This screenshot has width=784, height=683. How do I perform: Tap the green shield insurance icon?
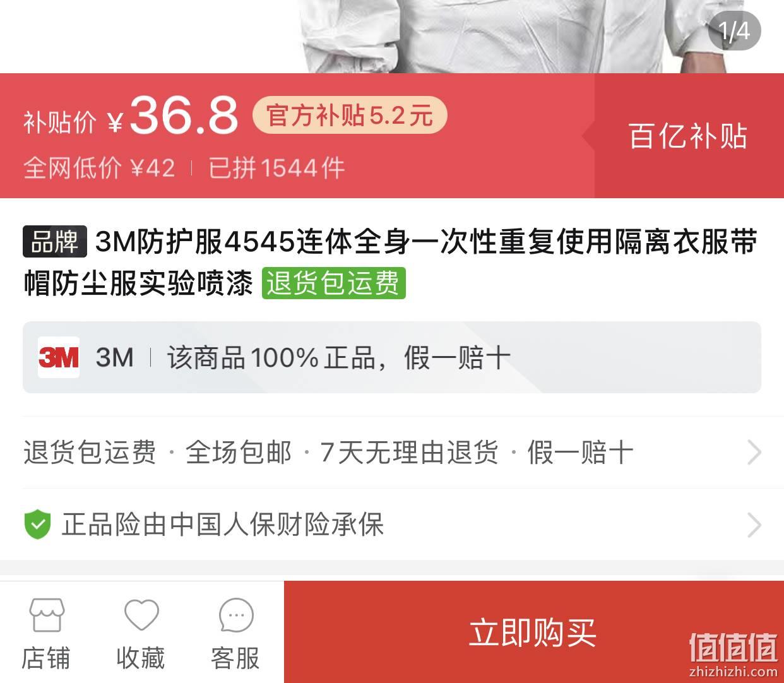(x=37, y=525)
